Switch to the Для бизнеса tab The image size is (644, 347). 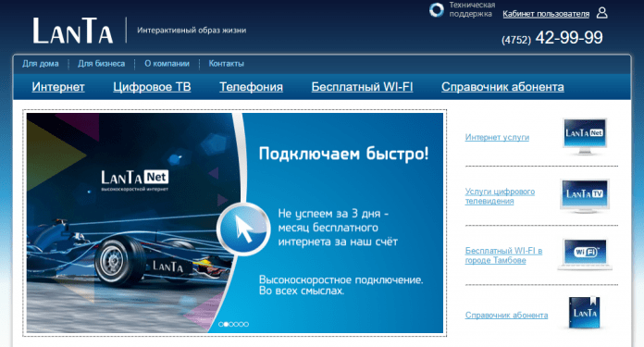tap(102, 64)
